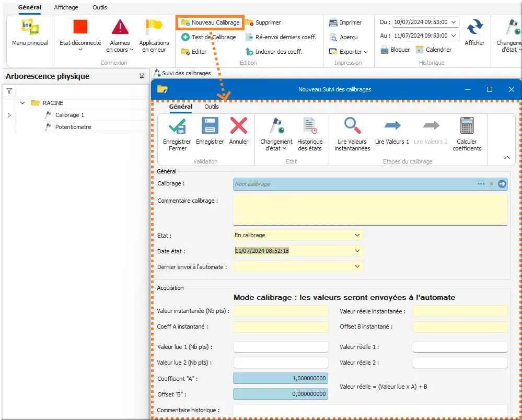The image size is (522, 420).
Task: Click the Offset B instantané field
Action: point(460,326)
